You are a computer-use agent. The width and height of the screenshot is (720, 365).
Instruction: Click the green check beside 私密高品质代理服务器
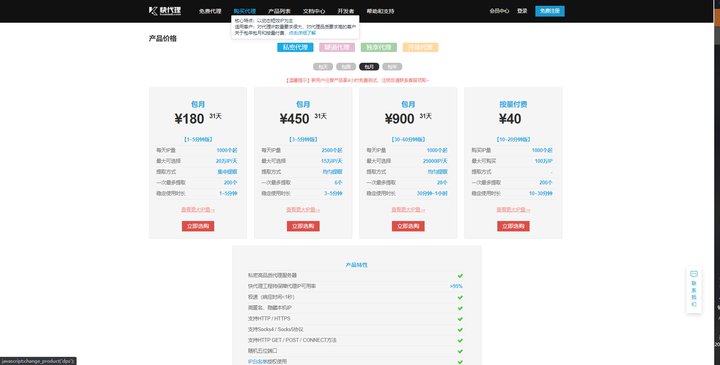click(x=460, y=276)
